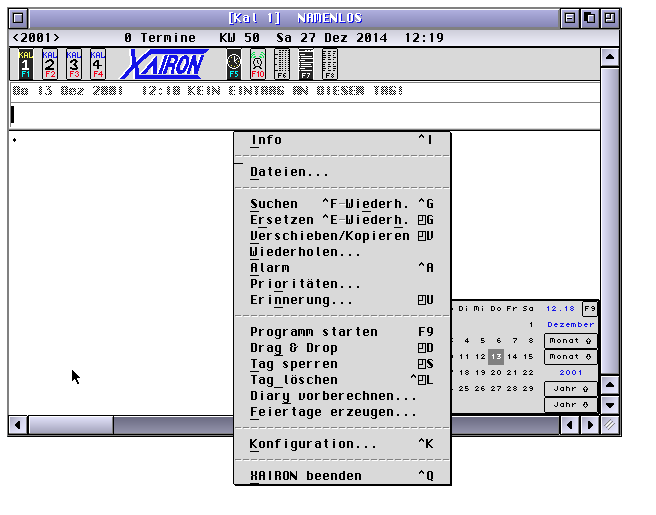Open calendar 3 via KAL 3 icon
Screen dimensions: 656x515
pyautogui.click(x=74, y=64)
